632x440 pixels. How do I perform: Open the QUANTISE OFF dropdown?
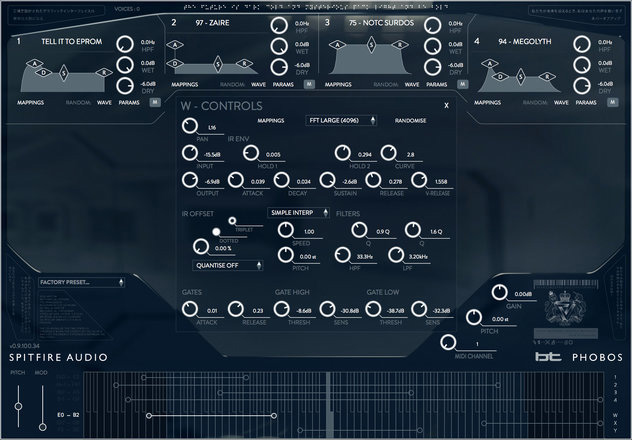pyautogui.click(x=228, y=266)
